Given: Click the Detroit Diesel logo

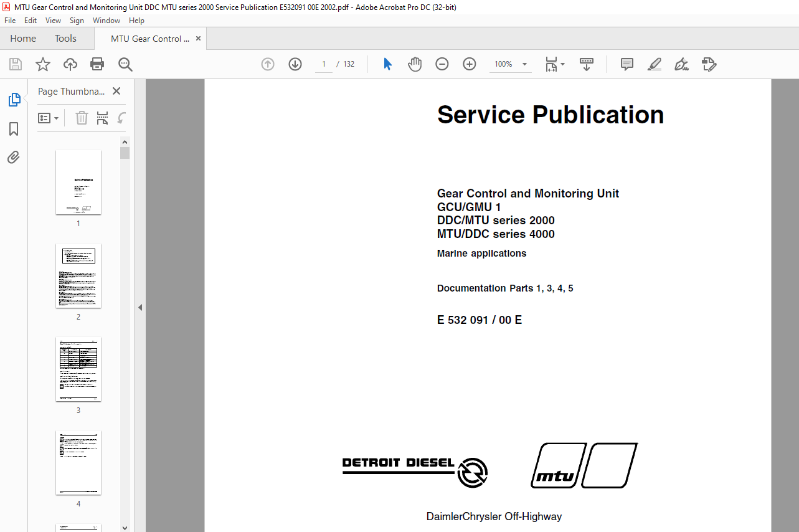Looking at the screenshot, I should pos(415,472).
